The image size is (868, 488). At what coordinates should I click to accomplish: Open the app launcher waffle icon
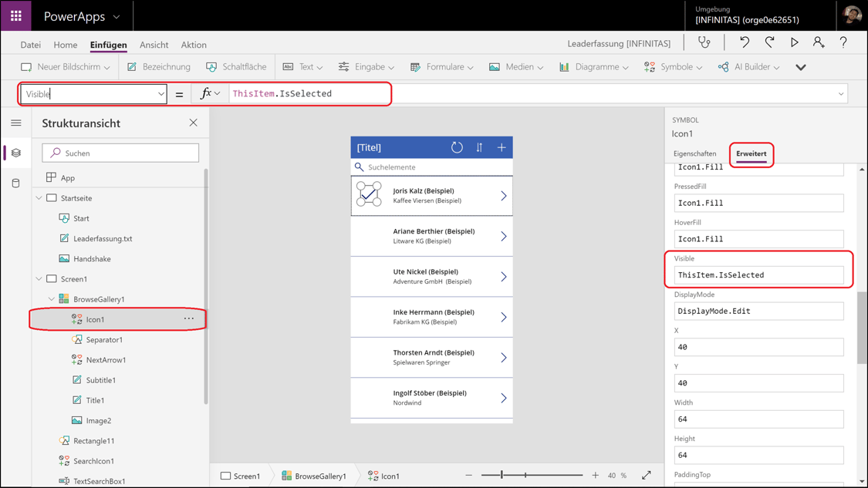(x=16, y=15)
